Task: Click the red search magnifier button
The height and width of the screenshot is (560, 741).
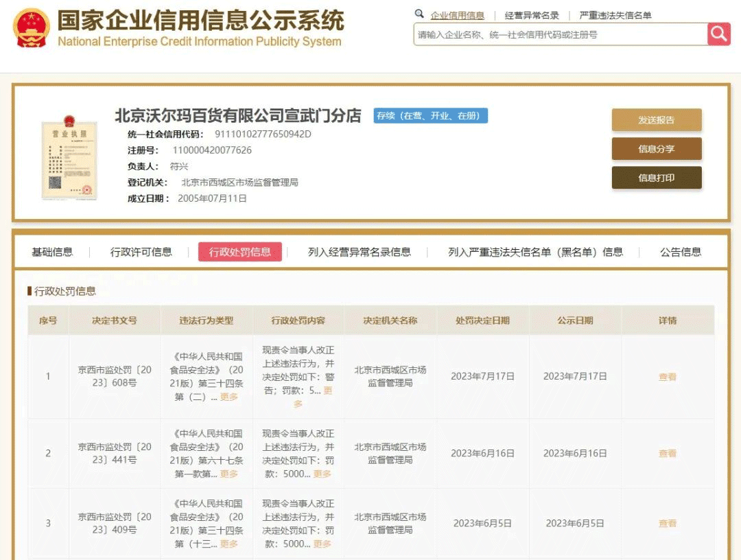Action: point(719,34)
